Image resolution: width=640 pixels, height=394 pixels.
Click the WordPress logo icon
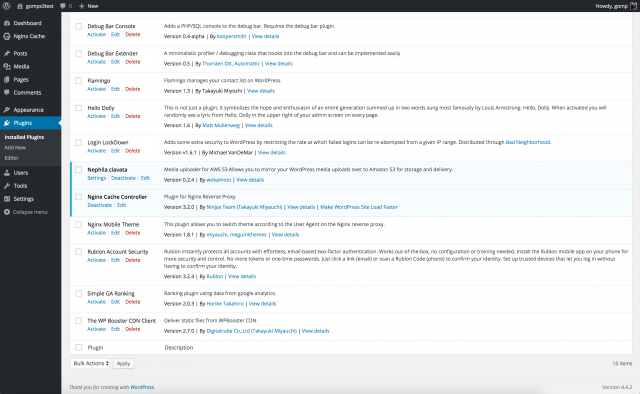[7, 6]
